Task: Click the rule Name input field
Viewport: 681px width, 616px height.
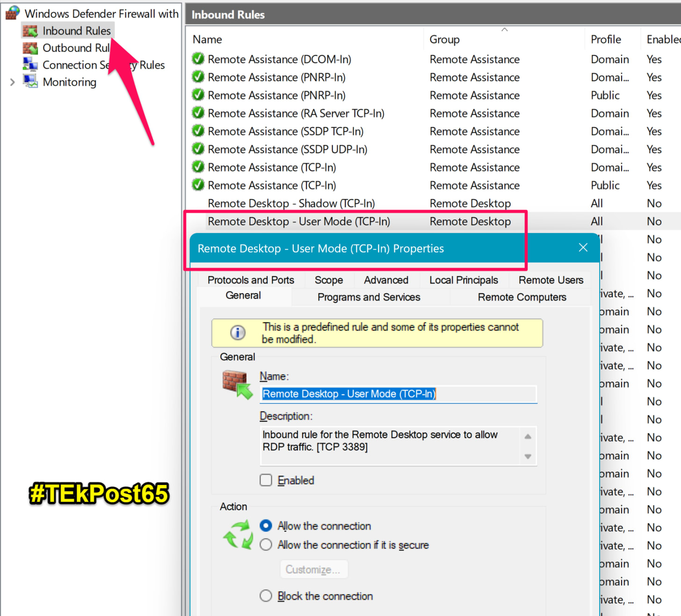Action: pyautogui.click(x=398, y=394)
